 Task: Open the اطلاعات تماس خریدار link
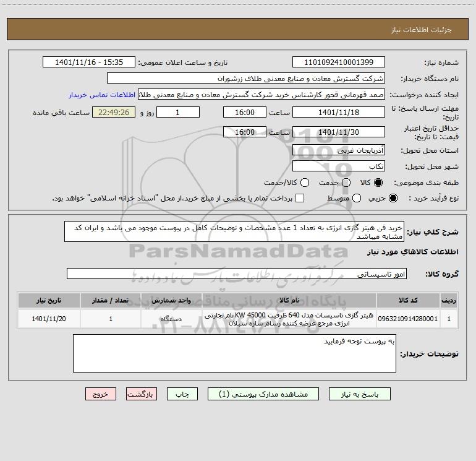pyautogui.click(x=102, y=95)
